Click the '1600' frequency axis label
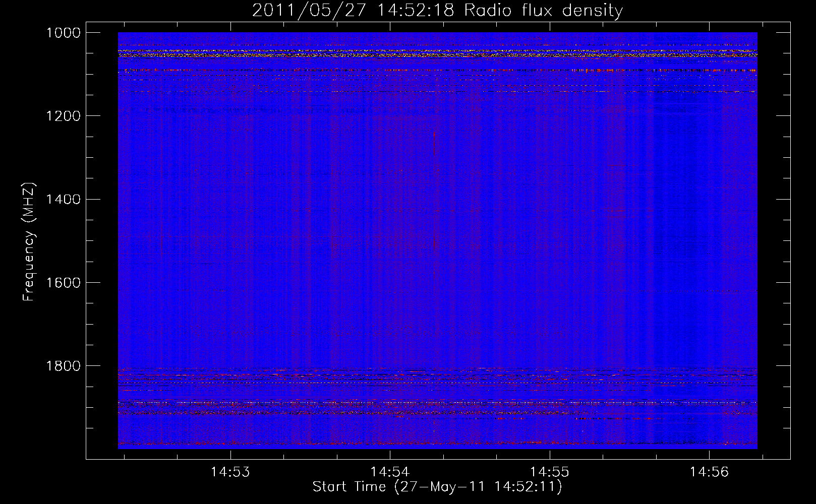 63,282
